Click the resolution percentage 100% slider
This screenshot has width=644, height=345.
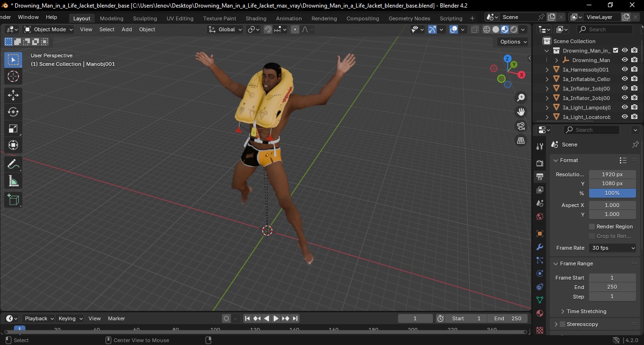[612, 193]
